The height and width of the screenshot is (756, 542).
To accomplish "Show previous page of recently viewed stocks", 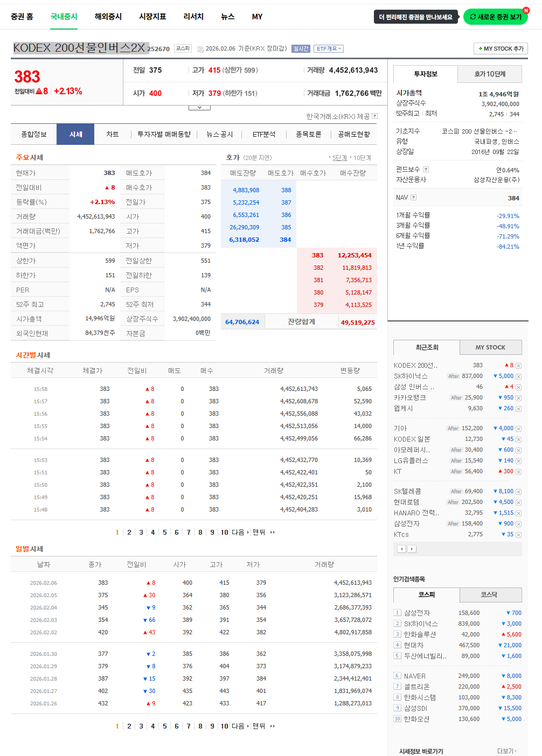I will pyautogui.click(x=401, y=549).
